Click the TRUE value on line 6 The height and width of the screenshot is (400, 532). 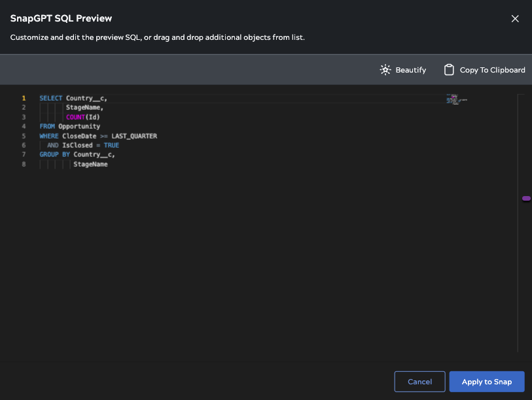(111, 145)
